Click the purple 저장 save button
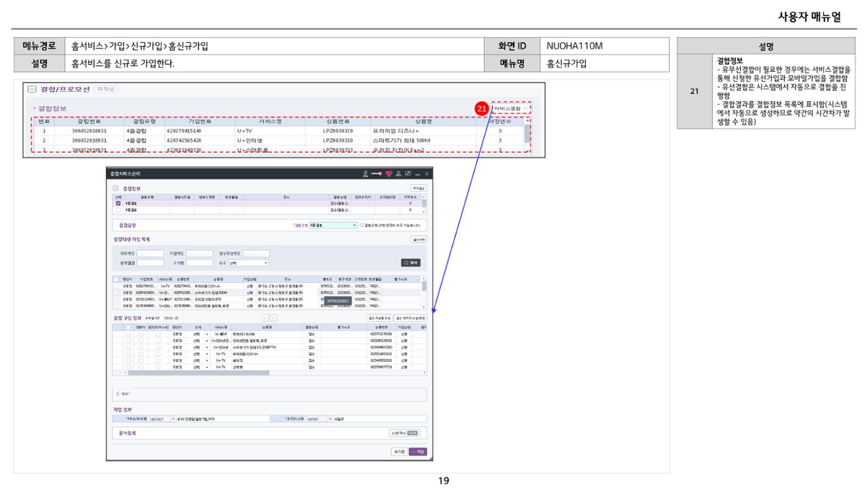 (x=418, y=452)
